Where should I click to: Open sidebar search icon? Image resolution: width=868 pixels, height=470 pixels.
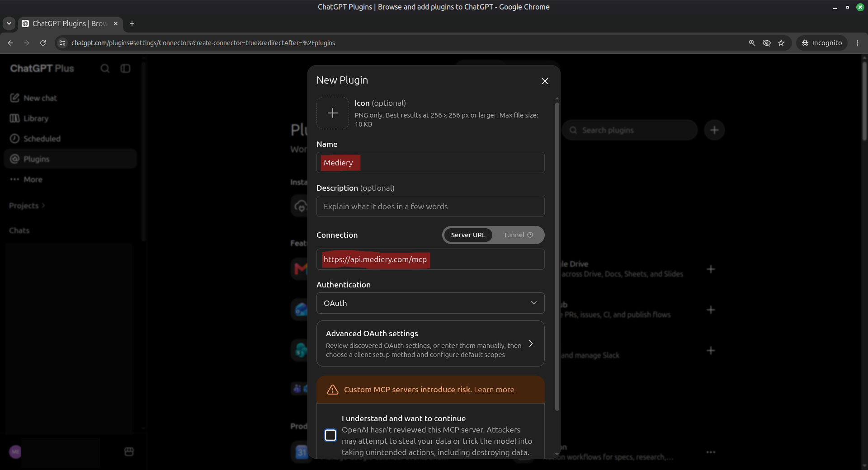[x=105, y=68]
